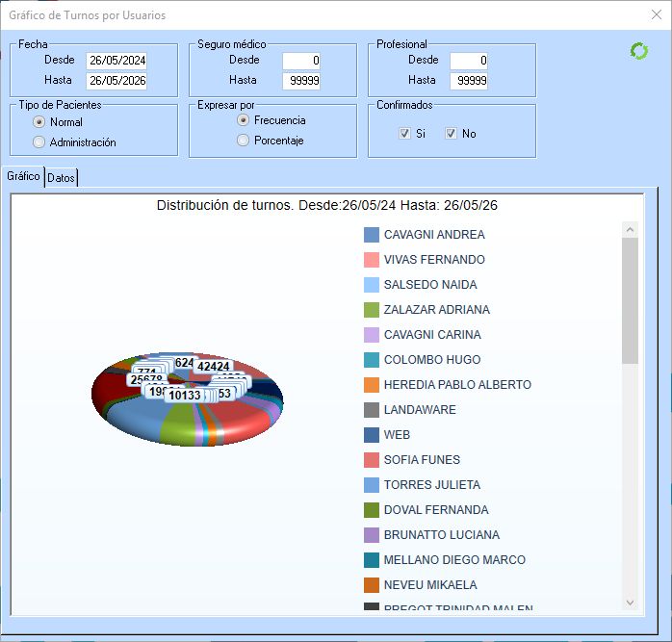Click the legend scrollbar up arrow
Image resolution: width=672 pixels, height=642 pixels.
(x=630, y=230)
